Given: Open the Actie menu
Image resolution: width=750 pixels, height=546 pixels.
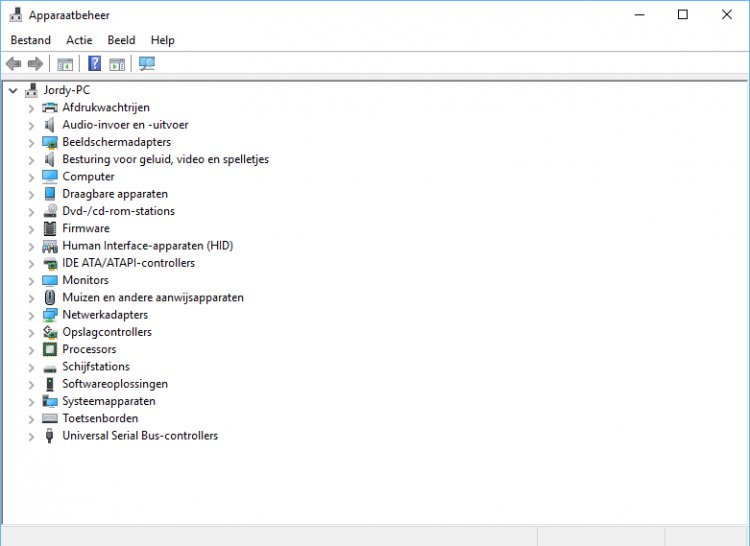Looking at the screenshot, I should [79, 40].
